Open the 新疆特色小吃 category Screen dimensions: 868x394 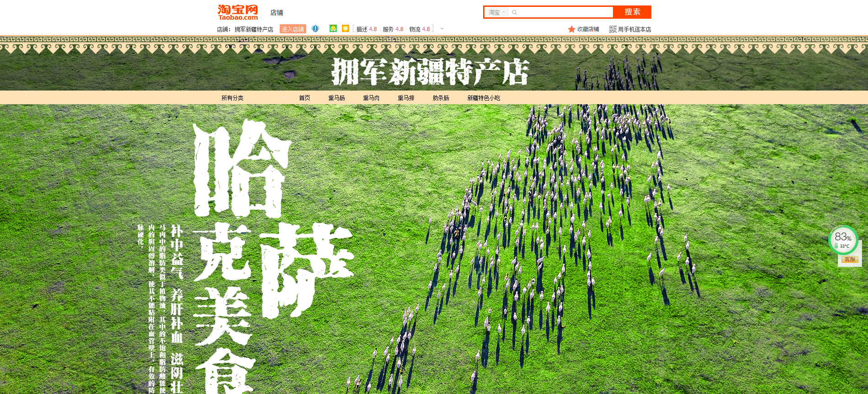[484, 98]
